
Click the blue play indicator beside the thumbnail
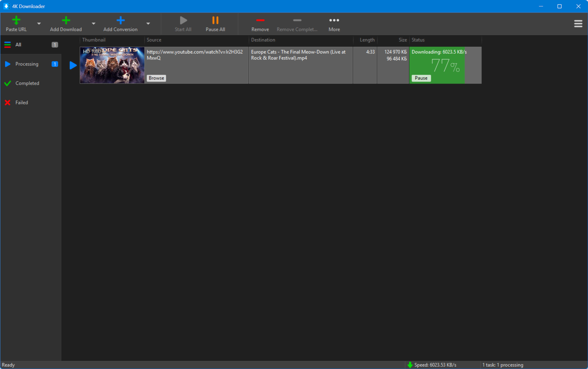coord(73,65)
